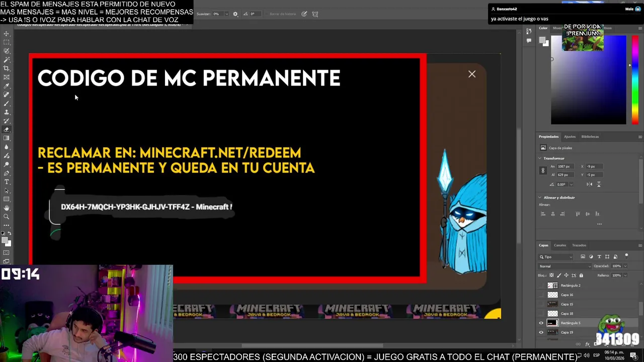Screen dimensions: 644x362
Task: Open the Normal blend mode dropdown
Action: point(565,266)
